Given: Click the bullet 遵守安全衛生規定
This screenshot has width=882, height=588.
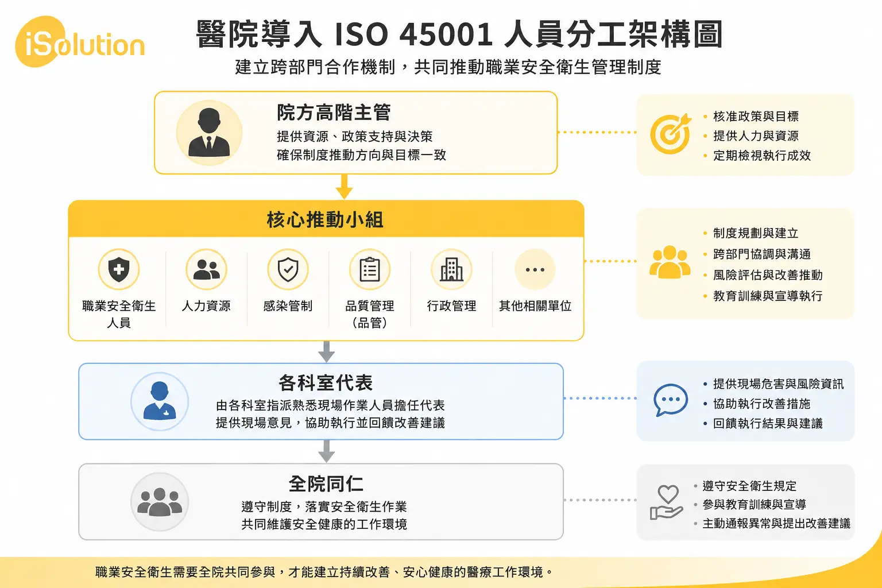Looking at the screenshot, I should click(749, 486).
